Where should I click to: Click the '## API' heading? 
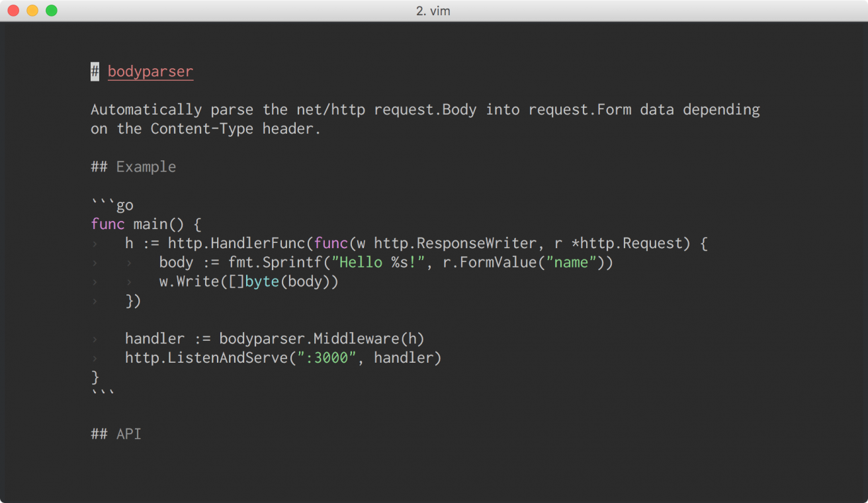(116, 435)
